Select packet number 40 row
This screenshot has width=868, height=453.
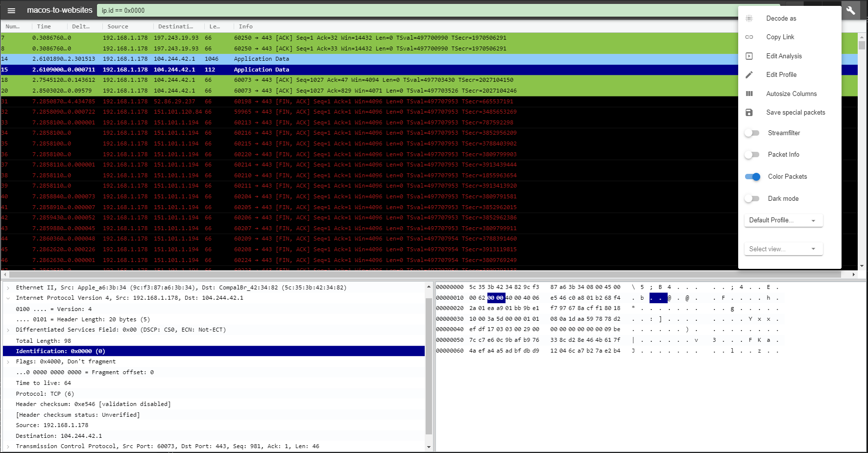429,196
